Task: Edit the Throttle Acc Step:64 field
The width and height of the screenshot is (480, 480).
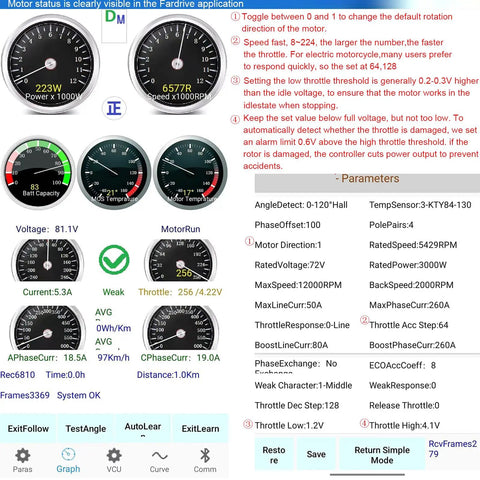Action: click(x=409, y=325)
